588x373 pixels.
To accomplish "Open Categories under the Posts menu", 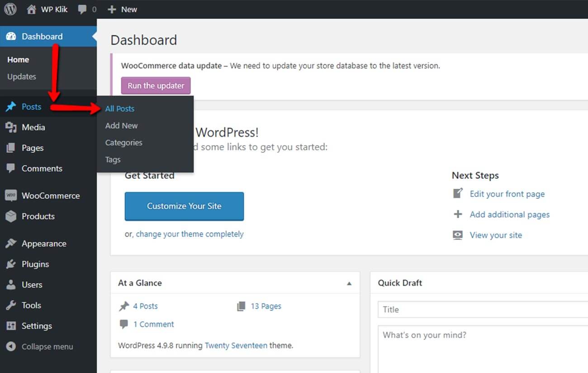I will [123, 142].
